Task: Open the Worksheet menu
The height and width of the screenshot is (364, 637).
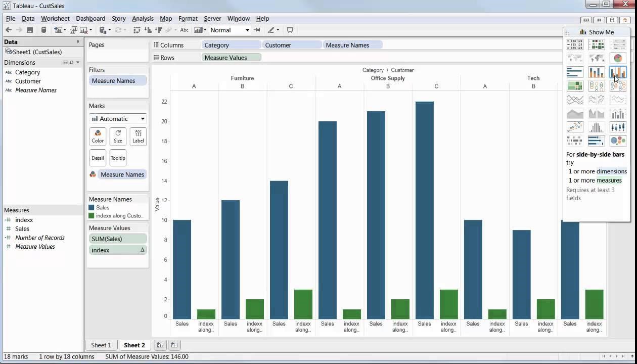Action: 55,19
